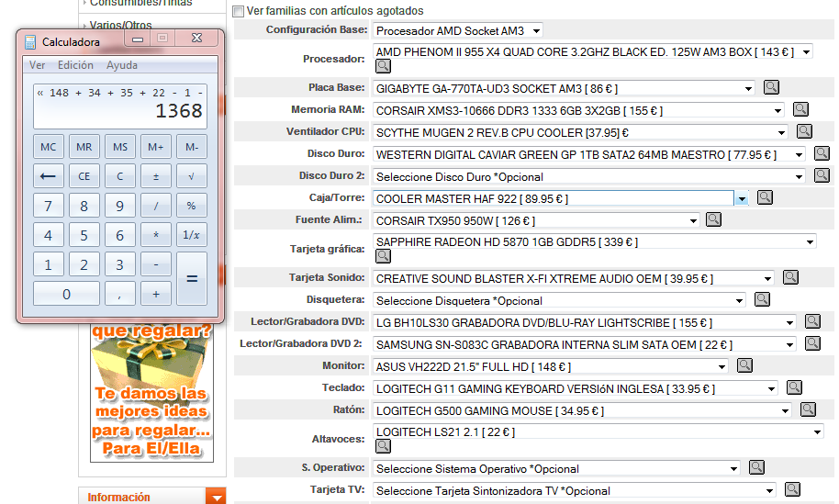
Task: Expand Procesador AMD Phenom dropdown
Action: pos(593,52)
